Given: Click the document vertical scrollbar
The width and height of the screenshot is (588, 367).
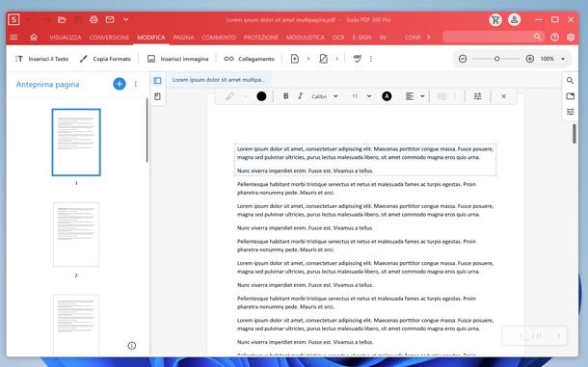Looking at the screenshot, I should 575,134.
